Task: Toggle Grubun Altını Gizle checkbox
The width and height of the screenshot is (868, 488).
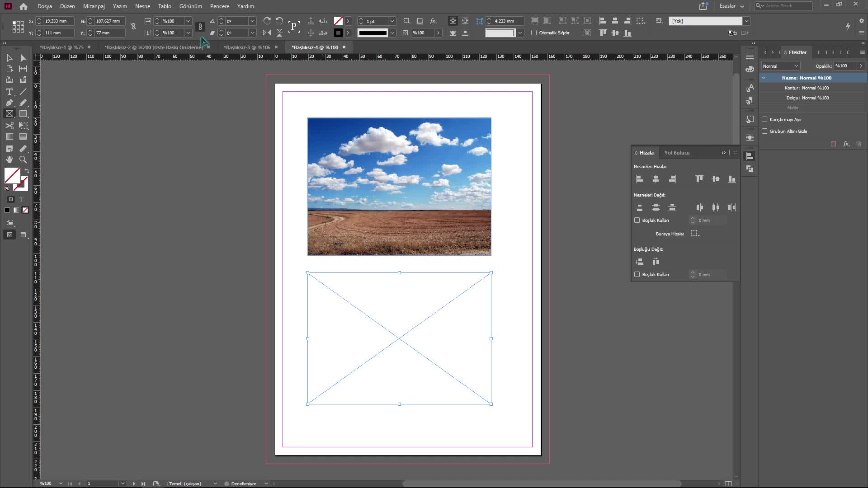Action: (x=765, y=131)
